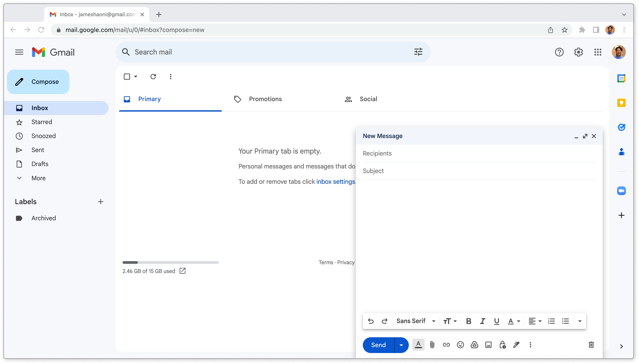Open the Sans Serif font dropdown
639x364 pixels.
(416, 321)
